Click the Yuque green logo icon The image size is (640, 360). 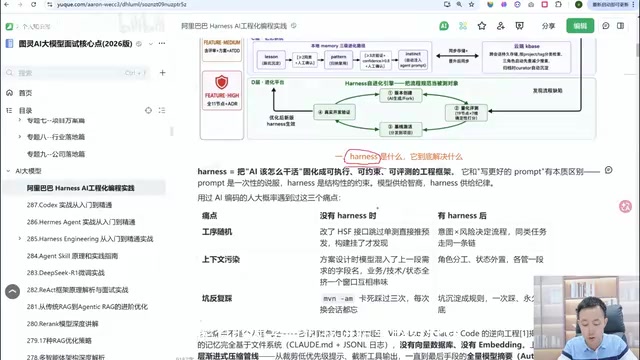[x=9, y=27]
